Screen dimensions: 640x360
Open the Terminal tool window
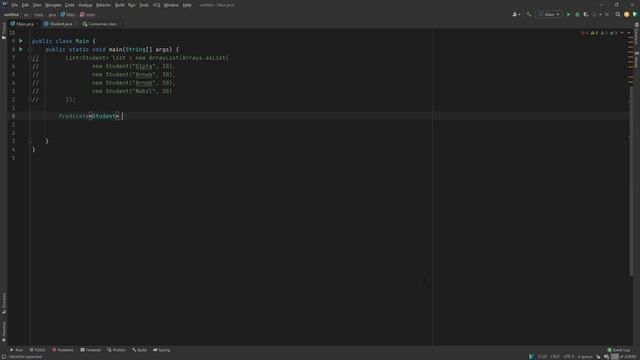(x=91, y=350)
